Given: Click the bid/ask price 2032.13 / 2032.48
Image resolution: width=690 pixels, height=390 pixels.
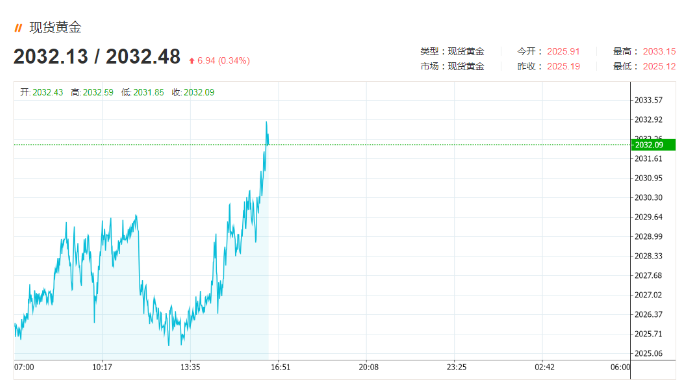Looking at the screenshot, I should tap(97, 57).
